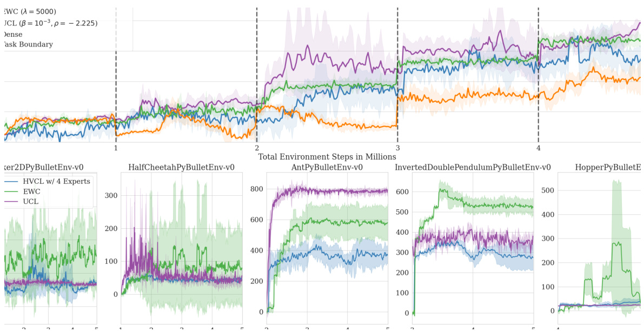Select the HVCL w/ 4 Experts legend label
This screenshot has width=644, height=331.
pos(56,182)
